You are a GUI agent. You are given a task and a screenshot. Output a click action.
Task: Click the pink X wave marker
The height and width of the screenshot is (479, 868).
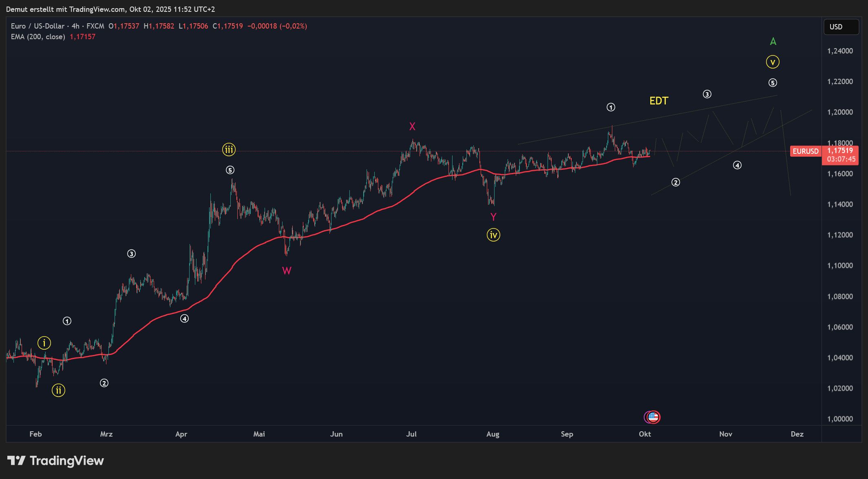tap(412, 126)
